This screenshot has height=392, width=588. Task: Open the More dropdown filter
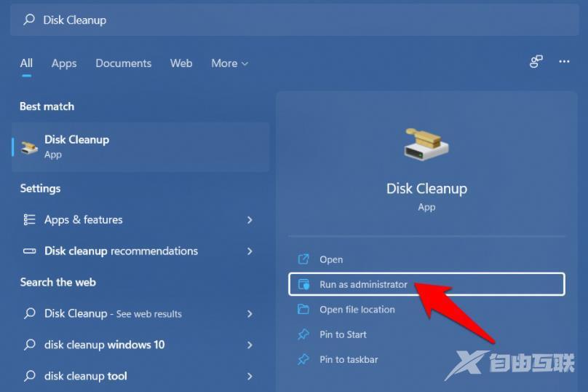pyautogui.click(x=229, y=63)
